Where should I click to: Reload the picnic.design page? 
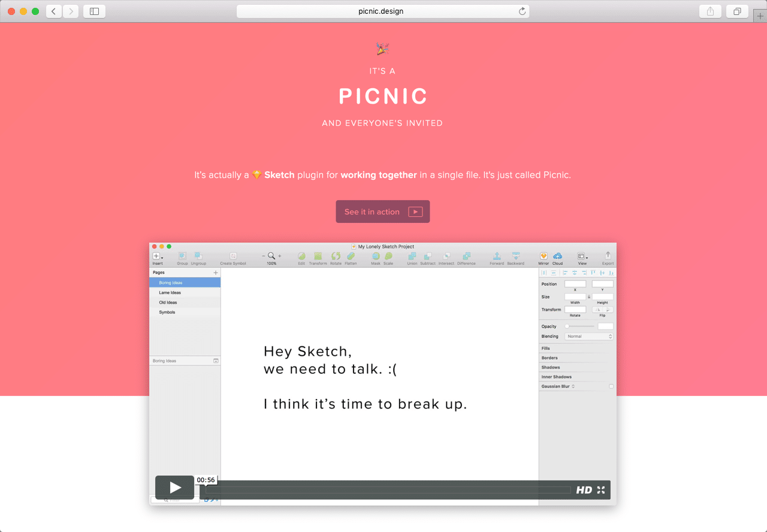(x=522, y=11)
